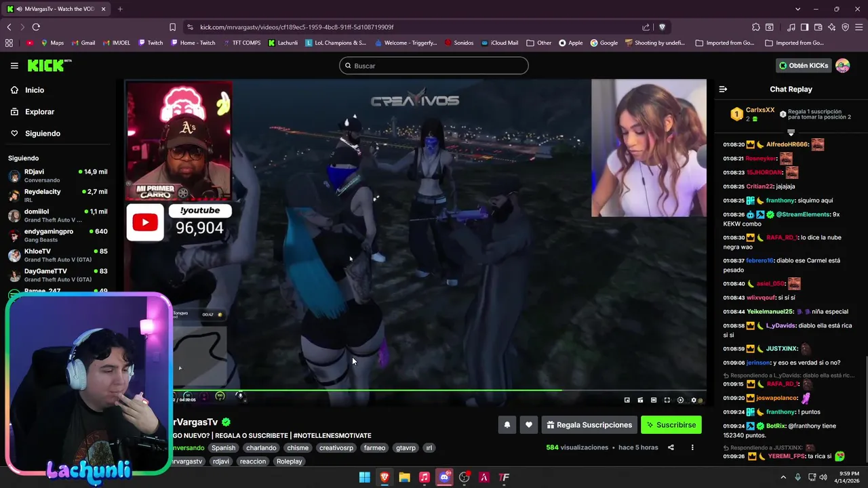Screen dimensions: 868x488
Task: Open a new browser tab
Action: 120,9
